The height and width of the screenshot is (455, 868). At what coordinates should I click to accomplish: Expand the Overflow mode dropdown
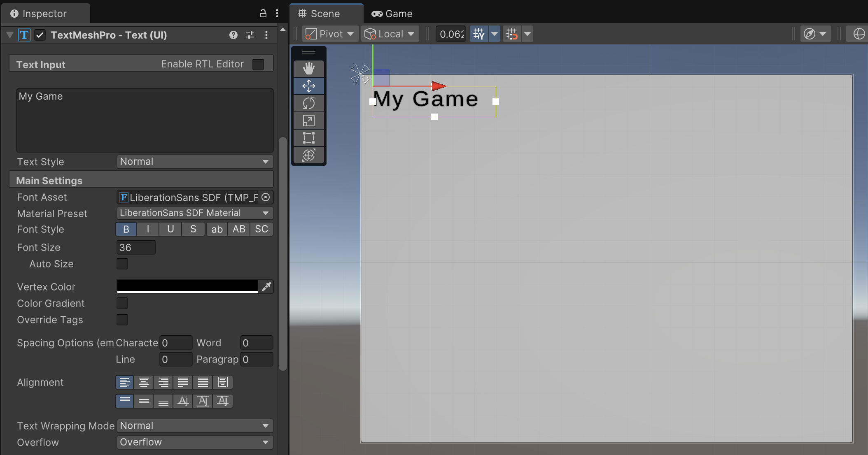click(194, 442)
